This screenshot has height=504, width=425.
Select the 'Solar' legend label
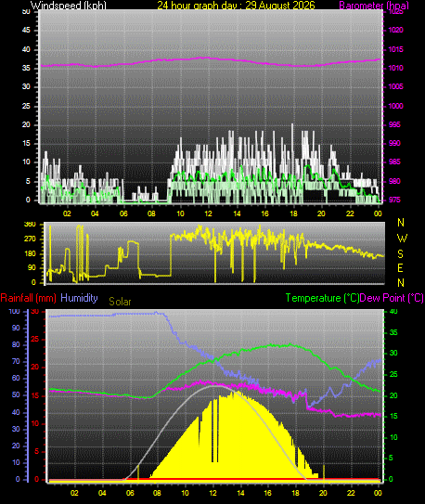coord(120,302)
